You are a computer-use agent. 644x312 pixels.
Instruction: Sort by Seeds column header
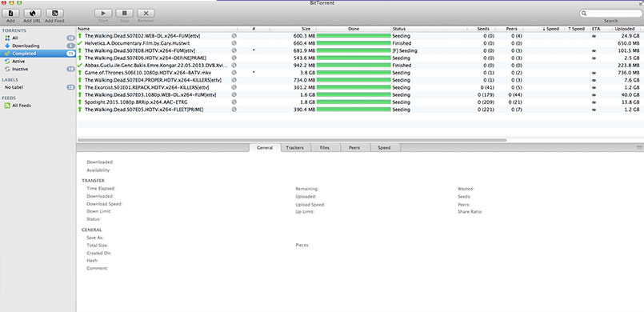(x=481, y=29)
